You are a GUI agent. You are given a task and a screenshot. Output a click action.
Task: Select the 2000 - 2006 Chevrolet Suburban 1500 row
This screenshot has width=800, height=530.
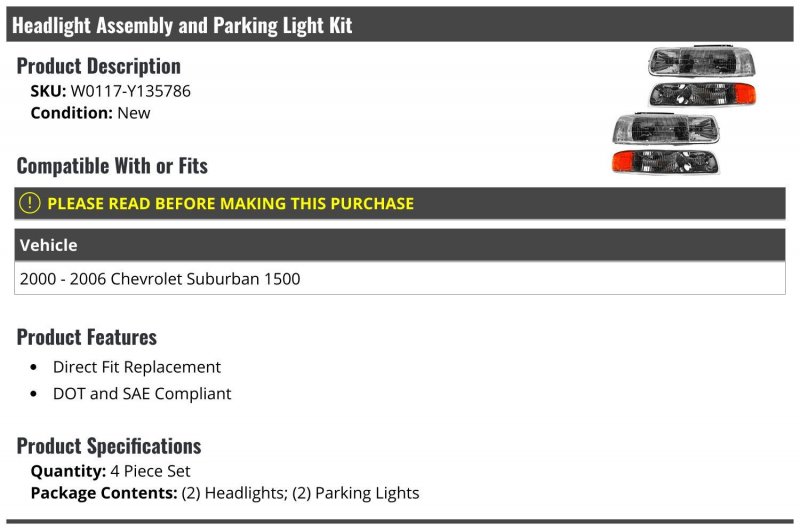click(399, 278)
